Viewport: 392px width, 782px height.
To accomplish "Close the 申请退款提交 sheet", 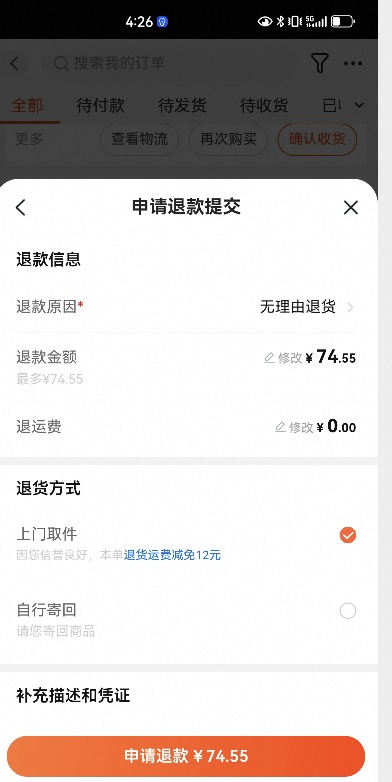I will coord(351,207).
